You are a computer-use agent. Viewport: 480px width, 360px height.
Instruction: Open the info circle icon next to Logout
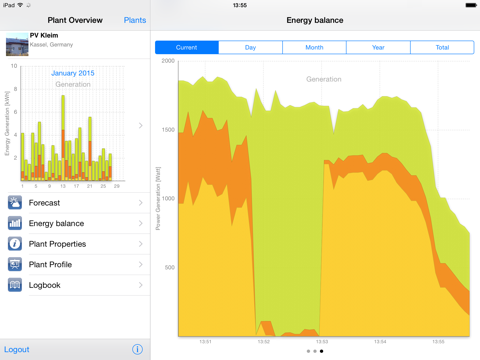click(137, 349)
